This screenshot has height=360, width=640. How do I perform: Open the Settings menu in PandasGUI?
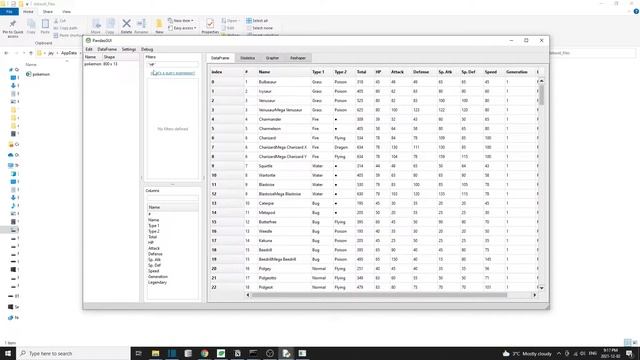tap(129, 49)
